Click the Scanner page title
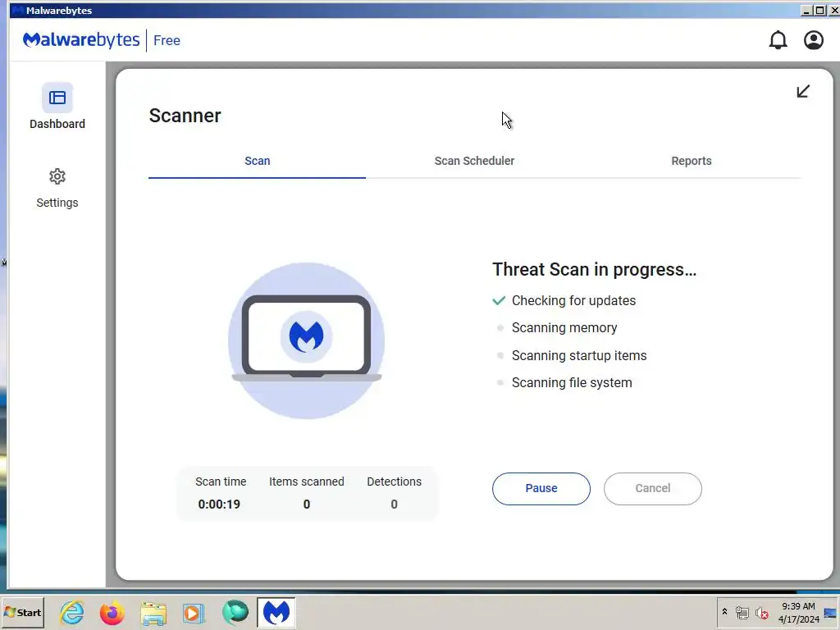 (185, 116)
